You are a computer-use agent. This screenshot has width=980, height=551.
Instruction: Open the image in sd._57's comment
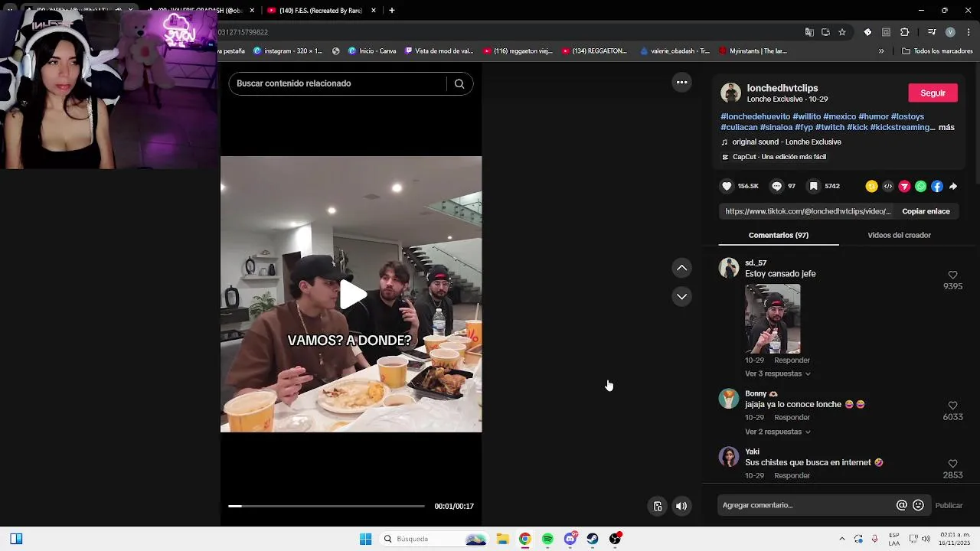773,318
